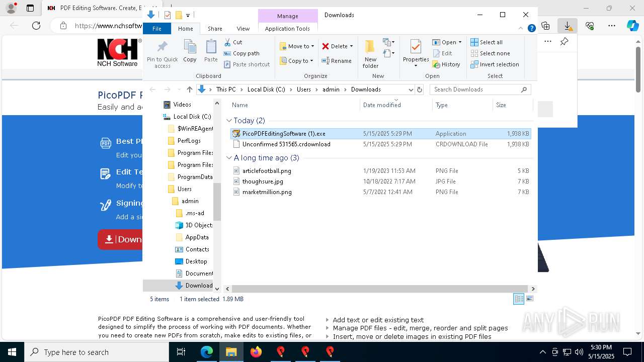Click Pin to Quick access icon
644x362 pixels.
162,54
